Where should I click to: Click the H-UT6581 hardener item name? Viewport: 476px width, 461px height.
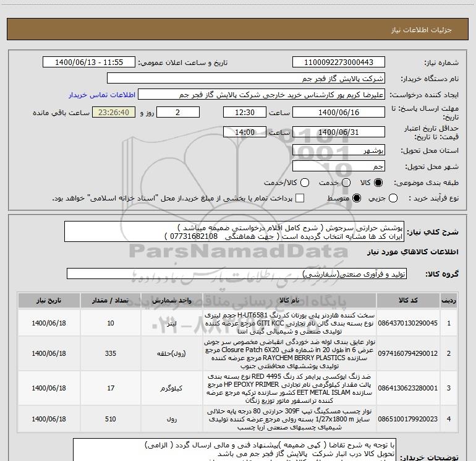click(x=289, y=323)
